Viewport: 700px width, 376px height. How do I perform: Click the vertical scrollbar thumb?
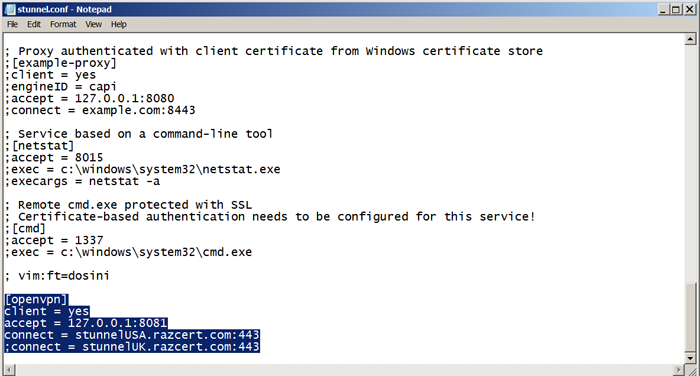[690, 317]
